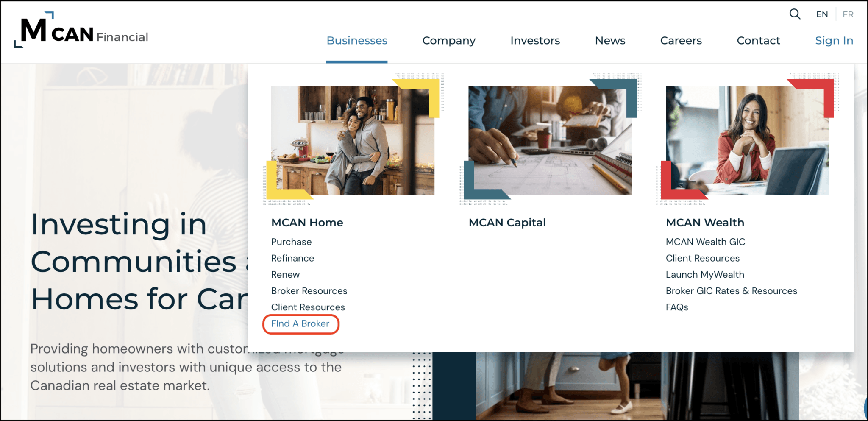Navigate to the Careers page
This screenshot has width=868, height=421.
(681, 41)
